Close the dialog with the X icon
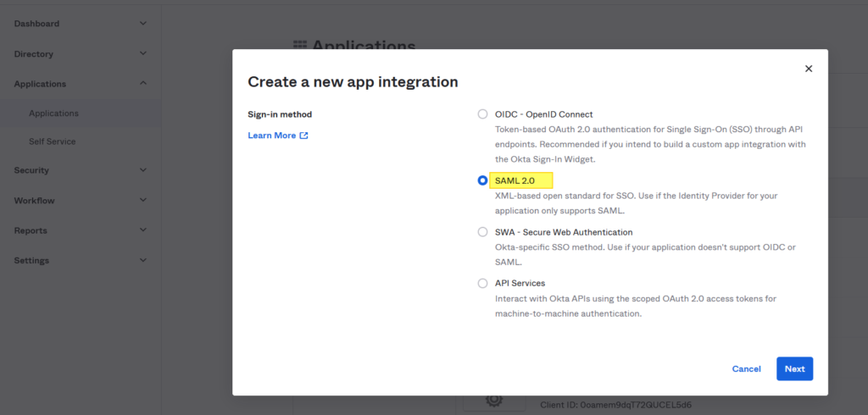Viewport: 868px width, 415px height. pyautogui.click(x=808, y=69)
